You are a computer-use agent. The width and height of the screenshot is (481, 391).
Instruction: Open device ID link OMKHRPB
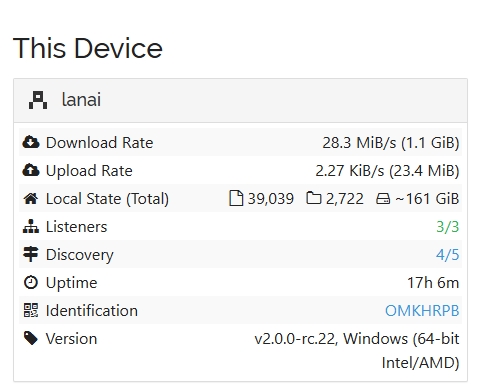[x=422, y=311]
